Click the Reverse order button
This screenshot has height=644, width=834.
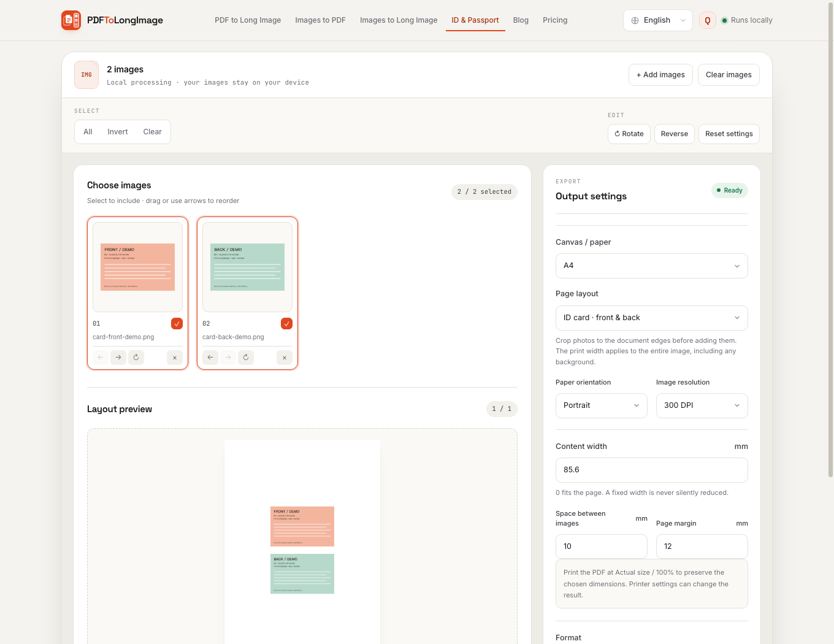tap(675, 134)
